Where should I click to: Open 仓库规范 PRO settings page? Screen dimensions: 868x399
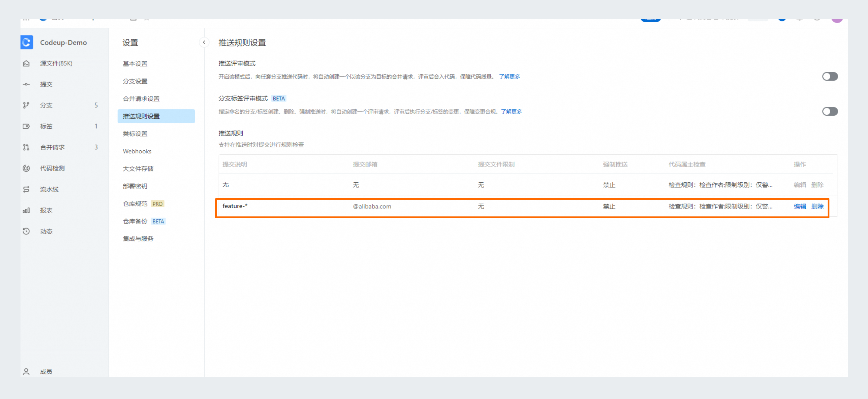point(143,204)
